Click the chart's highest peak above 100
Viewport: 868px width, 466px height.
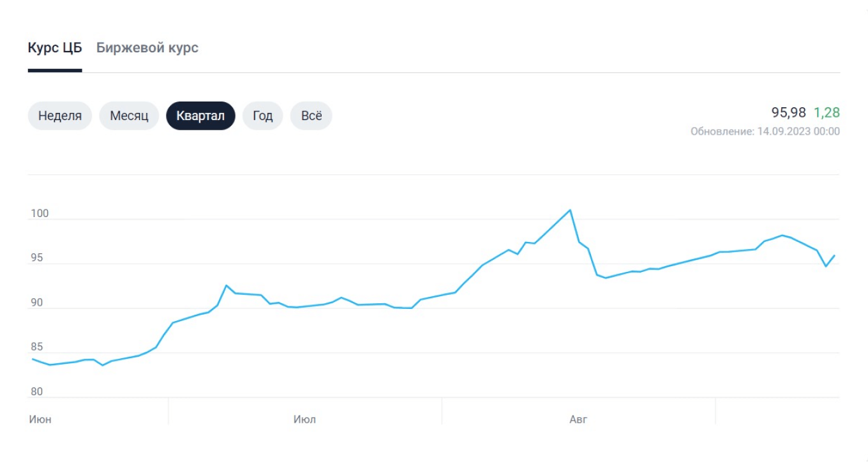coord(570,210)
